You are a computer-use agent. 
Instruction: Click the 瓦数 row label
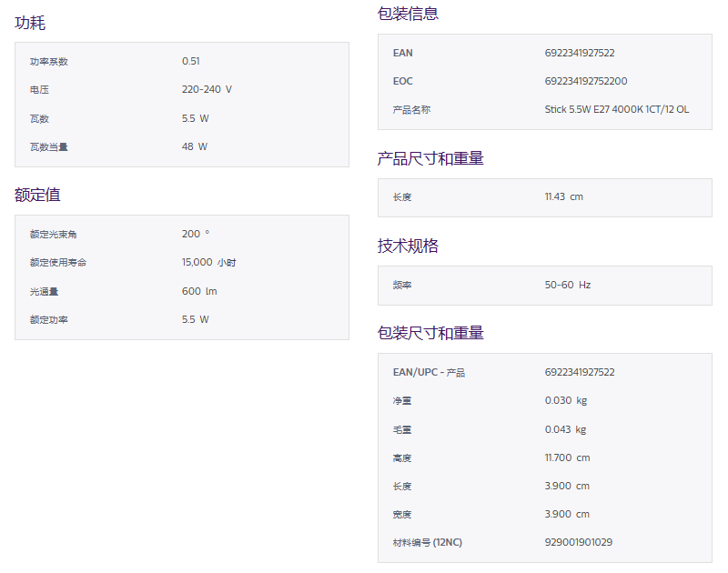point(39,118)
